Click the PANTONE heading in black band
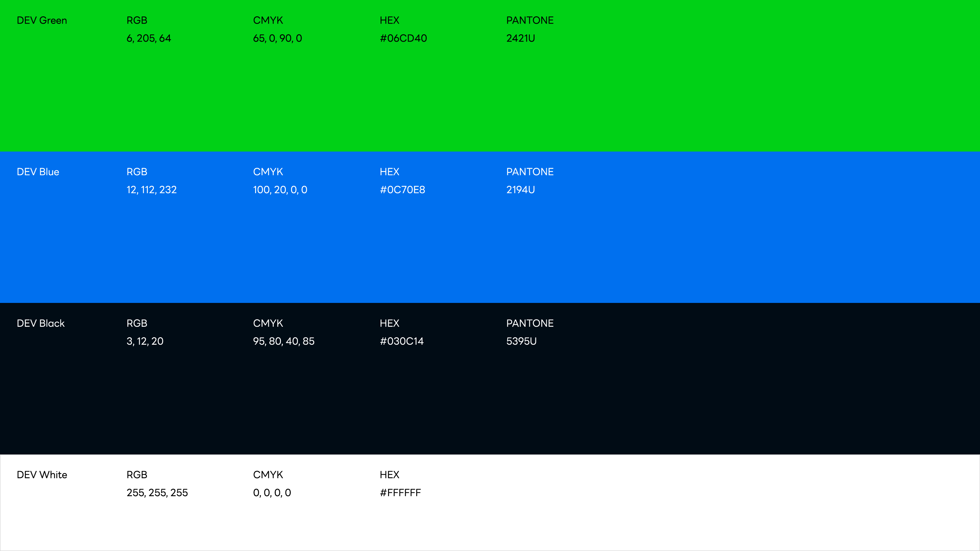The width and height of the screenshot is (980, 551). 530,323
